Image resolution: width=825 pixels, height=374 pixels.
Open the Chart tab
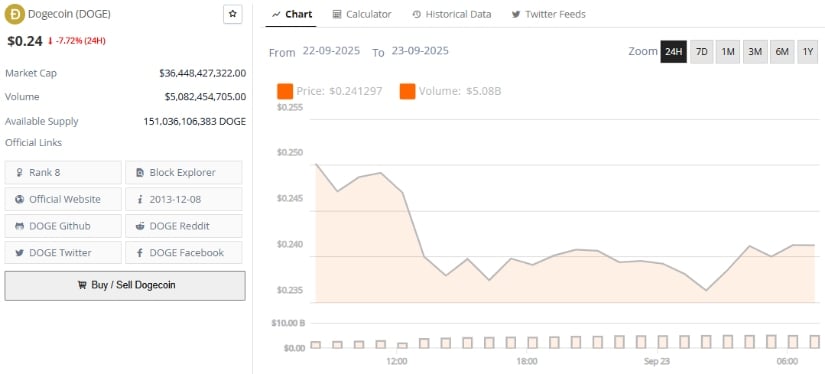pyautogui.click(x=291, y=14)
